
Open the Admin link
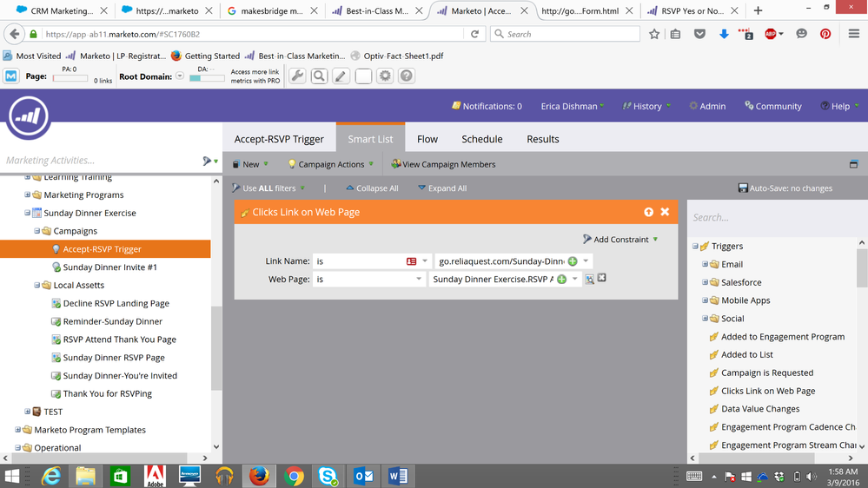click(707, 106)
